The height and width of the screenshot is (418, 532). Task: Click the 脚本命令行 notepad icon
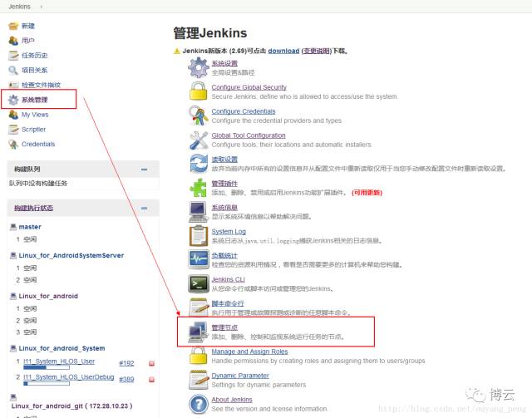pyautogui.click(x=199, y=307)
